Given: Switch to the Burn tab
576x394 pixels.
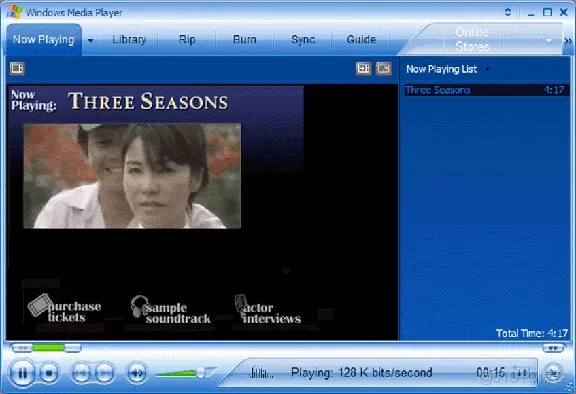Looking at the screenshot, I should (x=245, y=39).
